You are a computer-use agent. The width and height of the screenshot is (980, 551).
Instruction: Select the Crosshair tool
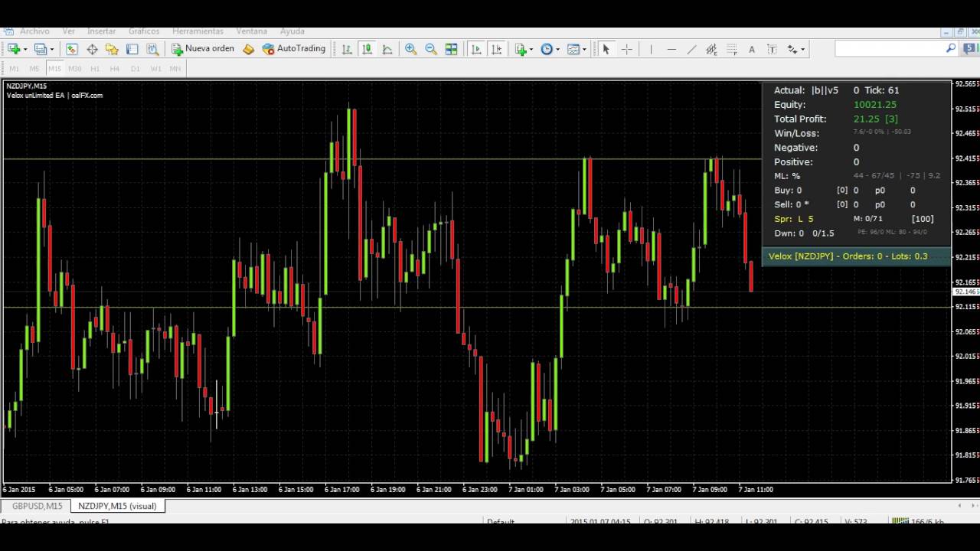tap(626, 49)
